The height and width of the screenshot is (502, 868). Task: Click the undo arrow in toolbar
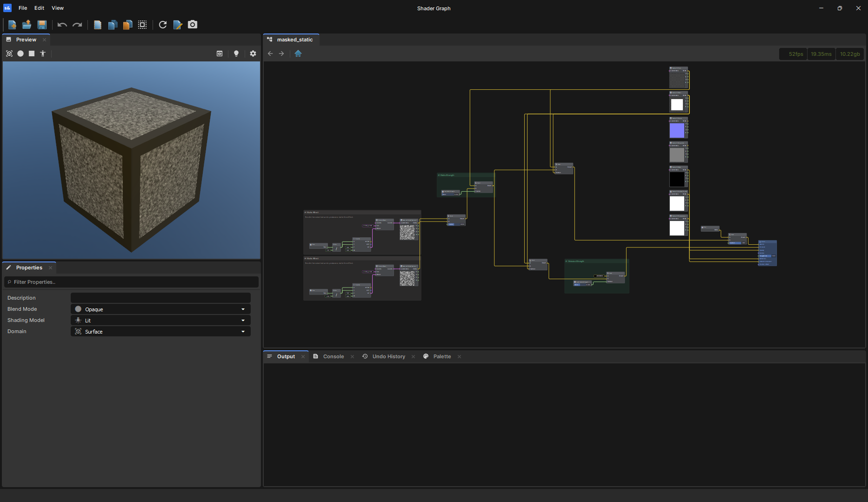[62, 25]
